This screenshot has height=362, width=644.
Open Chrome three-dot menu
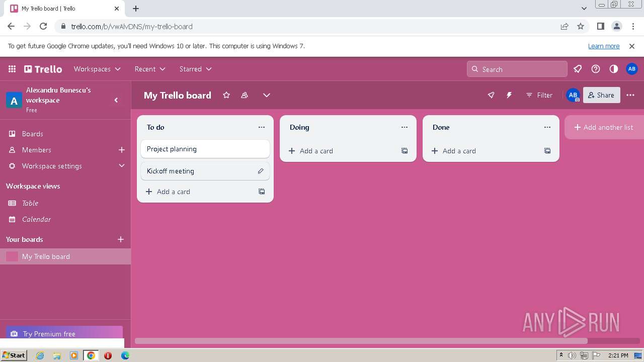(633, 26)
